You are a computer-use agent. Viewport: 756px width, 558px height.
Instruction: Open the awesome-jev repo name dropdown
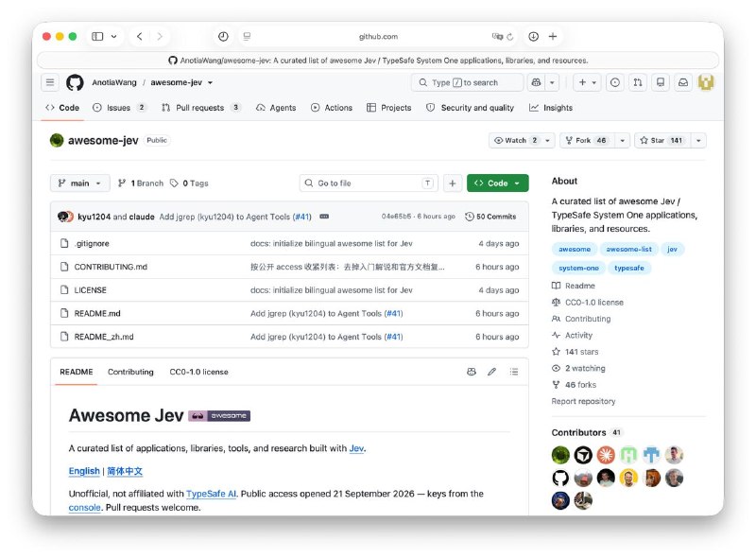click(x=210, y=82)
